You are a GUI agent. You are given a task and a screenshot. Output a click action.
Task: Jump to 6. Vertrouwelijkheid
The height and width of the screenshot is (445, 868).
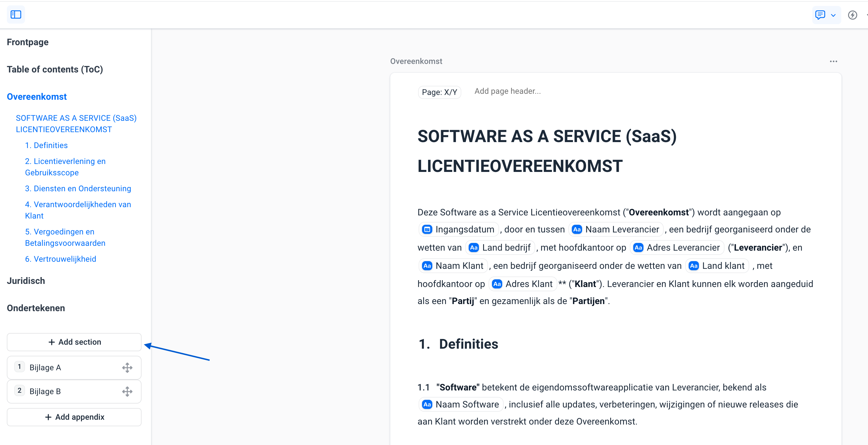pos(60,259)
